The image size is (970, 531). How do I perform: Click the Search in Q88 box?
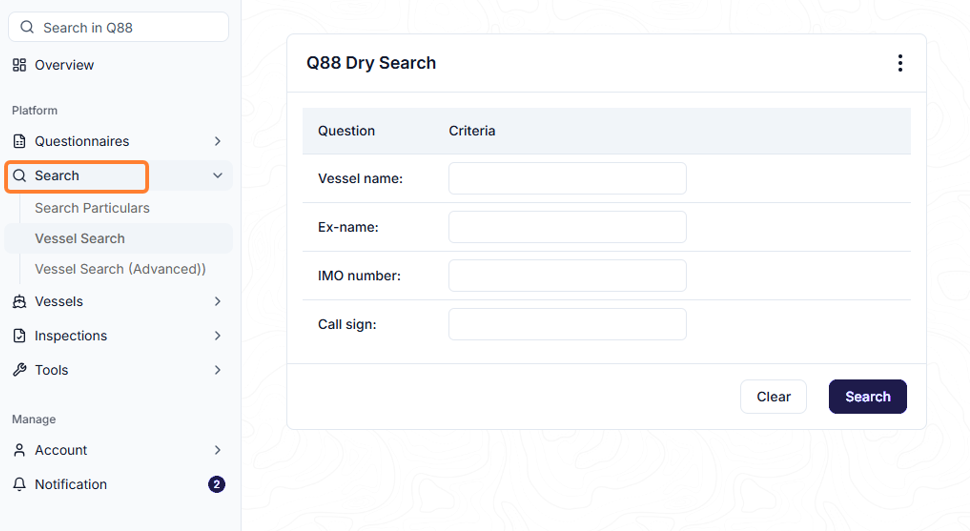[x=118, y=27]
